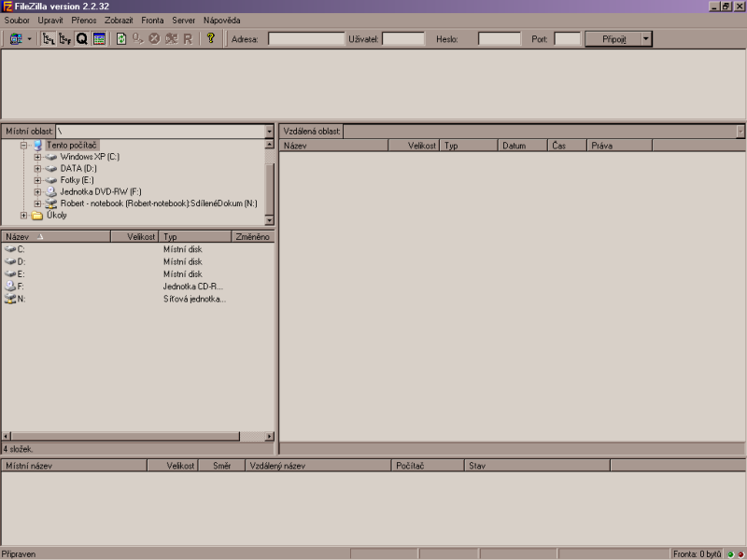Click the cancel operation (X) icon
This screenshot has width=747, height=560.
154,38
